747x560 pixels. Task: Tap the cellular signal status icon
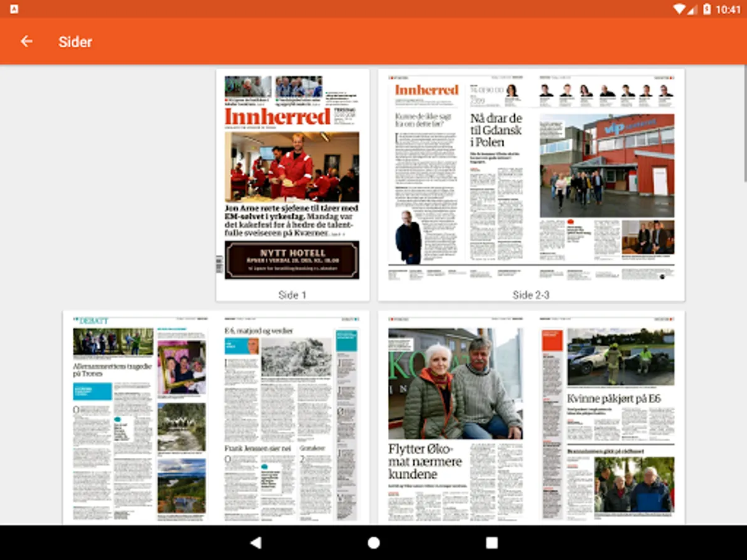(x=693, y=9)
